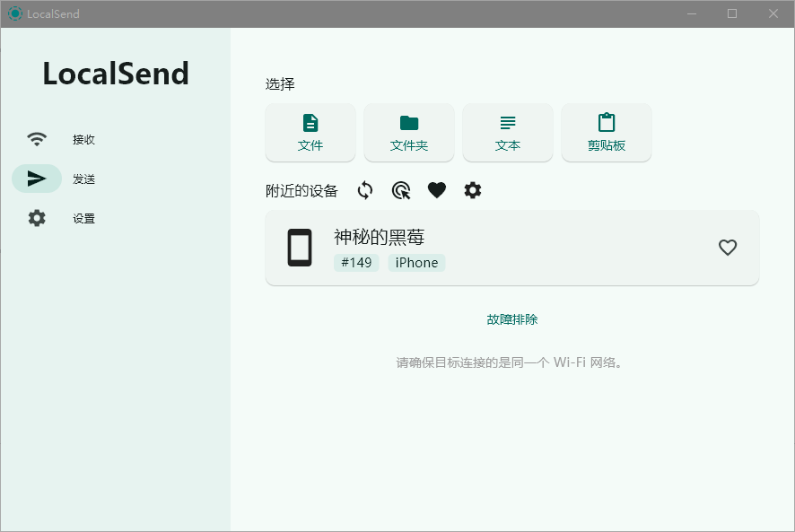795x532 pixels.
Task: Open send mode gear icon beside 附近的设备
Action: [x=473, y=191]
